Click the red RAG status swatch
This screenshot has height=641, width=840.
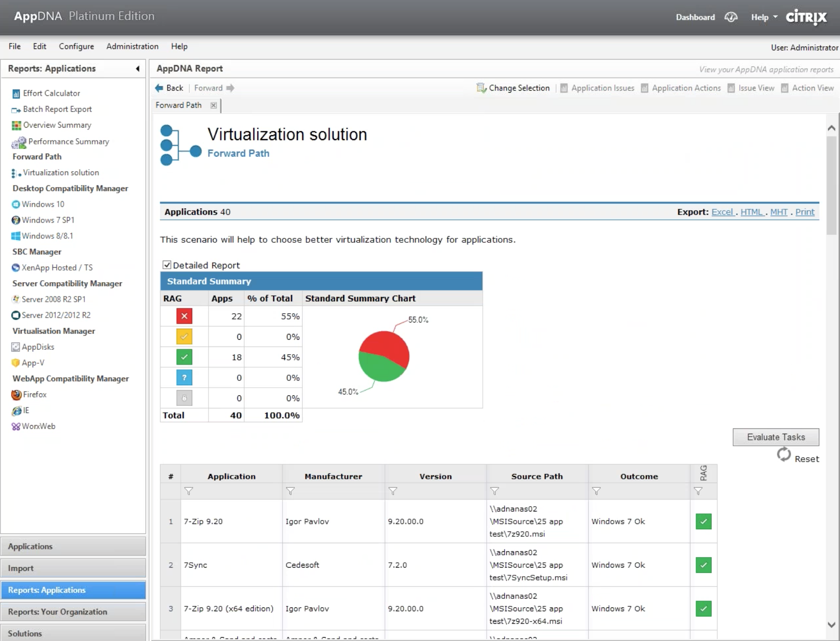184,316
